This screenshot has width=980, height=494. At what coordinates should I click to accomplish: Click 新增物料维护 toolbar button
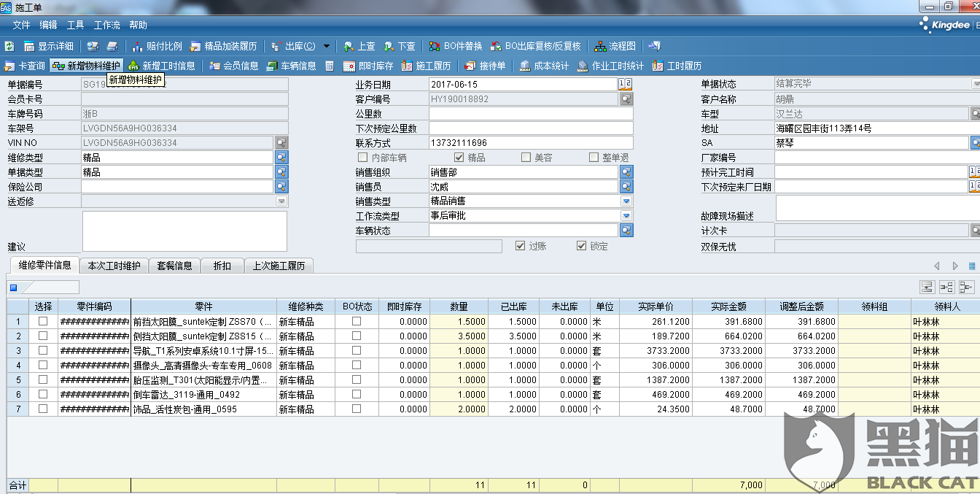coord(86,66)
